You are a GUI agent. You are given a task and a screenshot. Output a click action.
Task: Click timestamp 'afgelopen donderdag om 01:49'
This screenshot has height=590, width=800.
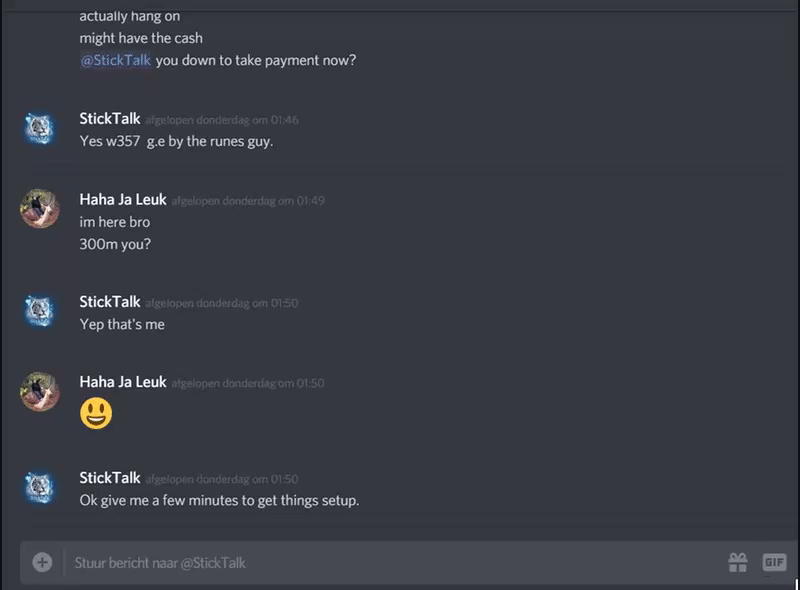point(248,201)
